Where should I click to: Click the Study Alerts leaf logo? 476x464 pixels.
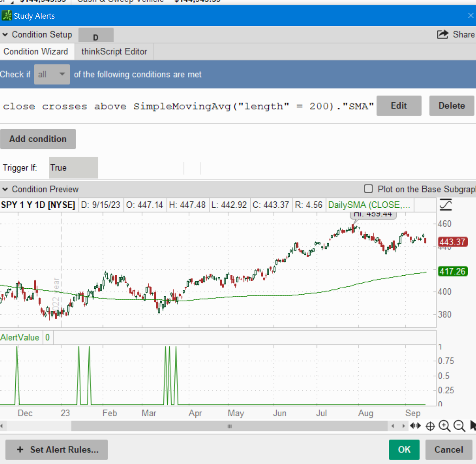pos(7,16)
